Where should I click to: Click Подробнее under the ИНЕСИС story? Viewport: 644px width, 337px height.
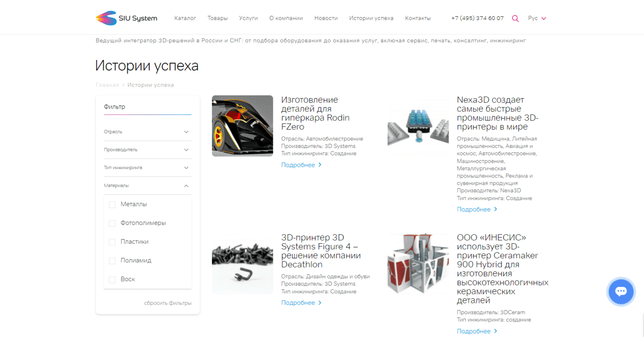[477, 331]
